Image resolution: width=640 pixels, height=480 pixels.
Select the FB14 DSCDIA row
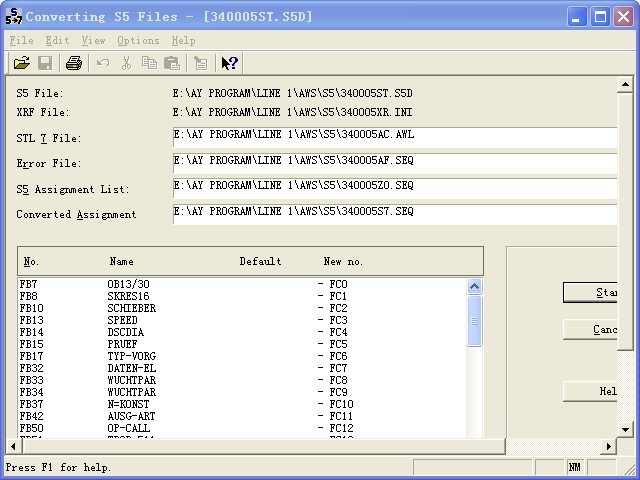[242, 332]
